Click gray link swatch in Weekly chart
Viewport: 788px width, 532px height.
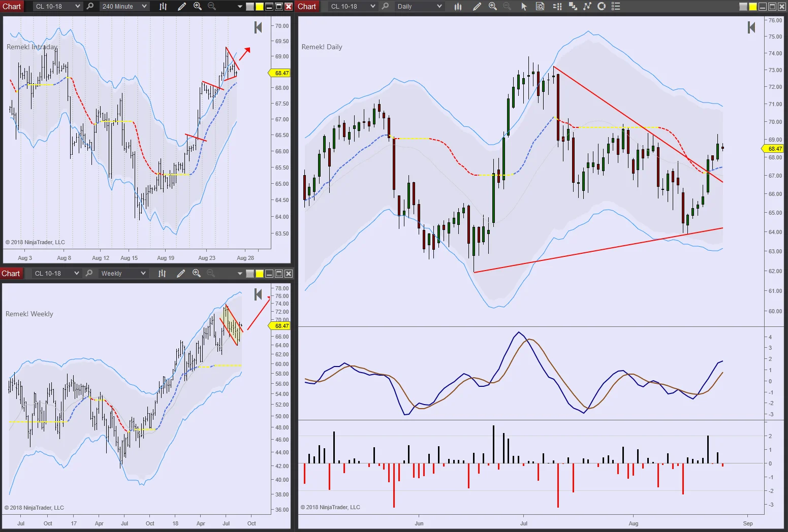click(x=250, y=274)
